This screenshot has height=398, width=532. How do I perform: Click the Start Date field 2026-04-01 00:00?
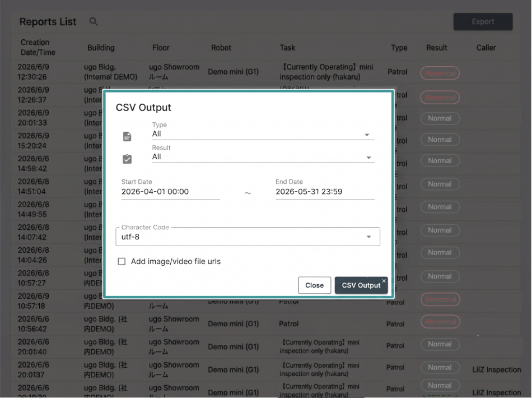pyautogui.click(x=171, y=192)
